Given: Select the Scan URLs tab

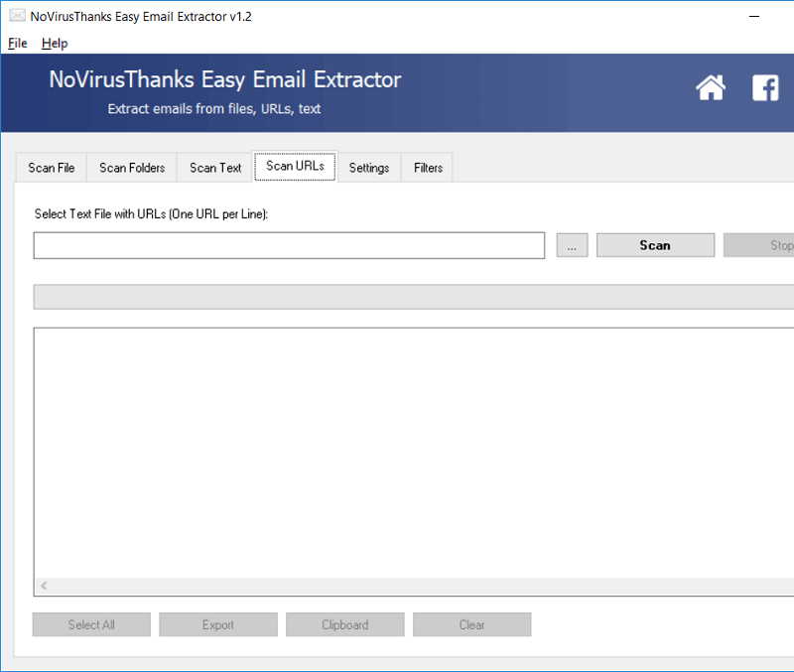Looking at the screenshot, I should [x=295, y=166].
